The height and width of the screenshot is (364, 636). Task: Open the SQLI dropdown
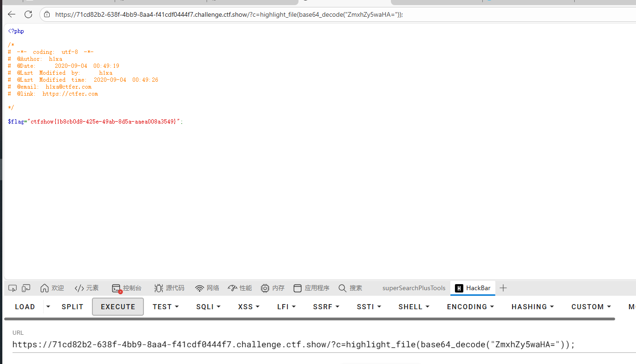(x=208, y=307)
